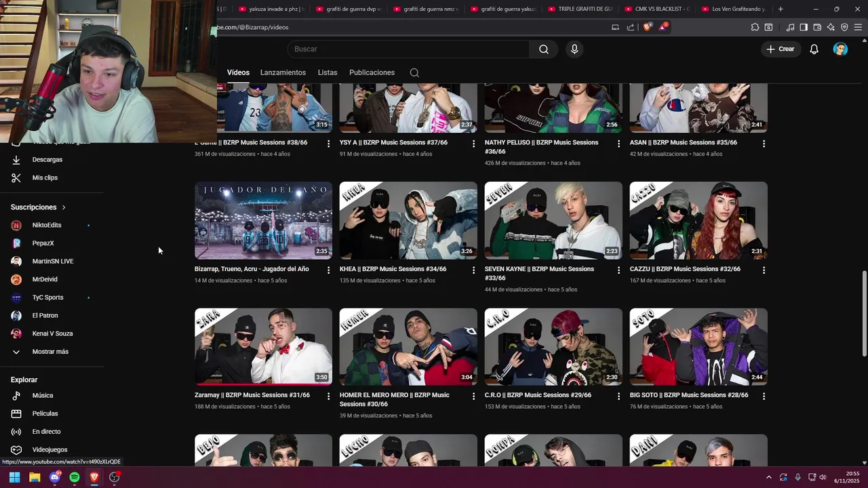Click the share page icon in address bar
Viewport: 868px width, 488px height.
point(631,27)
